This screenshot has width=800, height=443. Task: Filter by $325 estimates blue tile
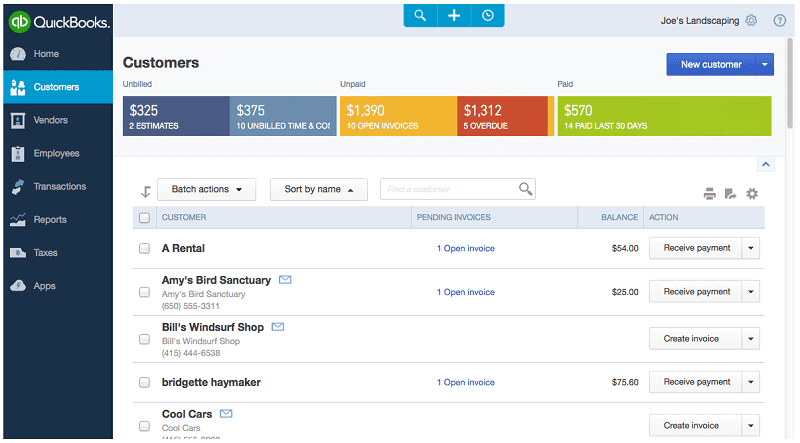click(176, 116)
